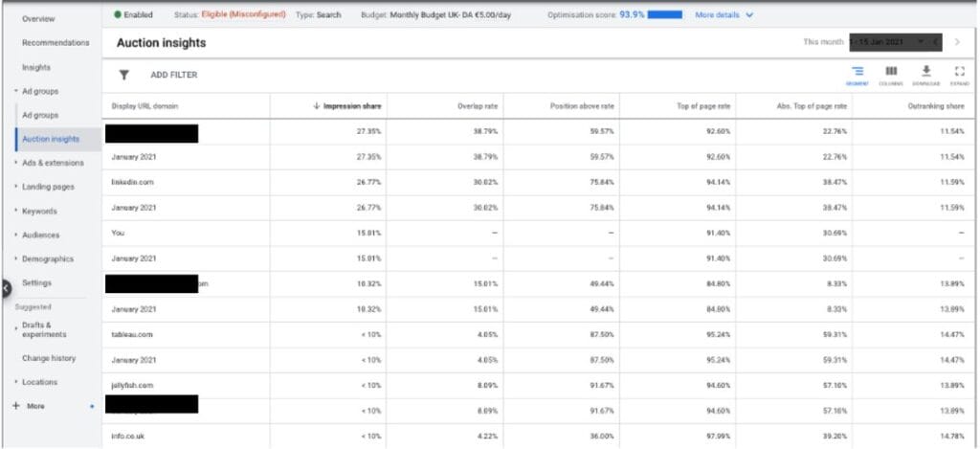Screen dimensions: 980x449
Task: Click the plus icon beside More
Action: pyautogui.click(x=16, y=406)
